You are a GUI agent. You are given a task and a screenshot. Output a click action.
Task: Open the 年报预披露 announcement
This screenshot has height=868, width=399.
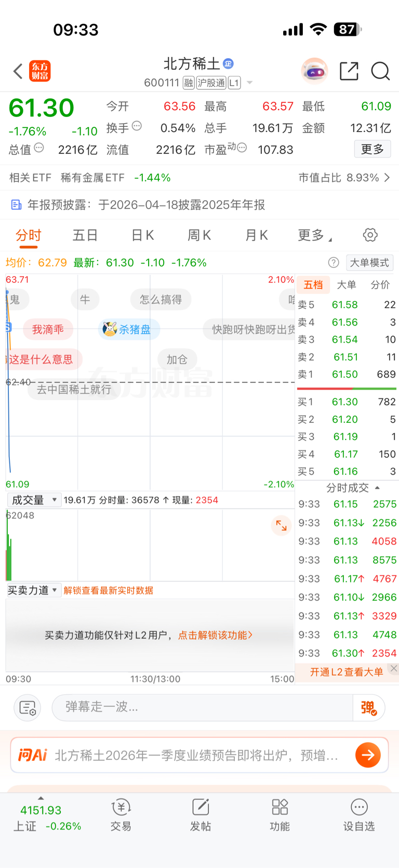[146, 205]
